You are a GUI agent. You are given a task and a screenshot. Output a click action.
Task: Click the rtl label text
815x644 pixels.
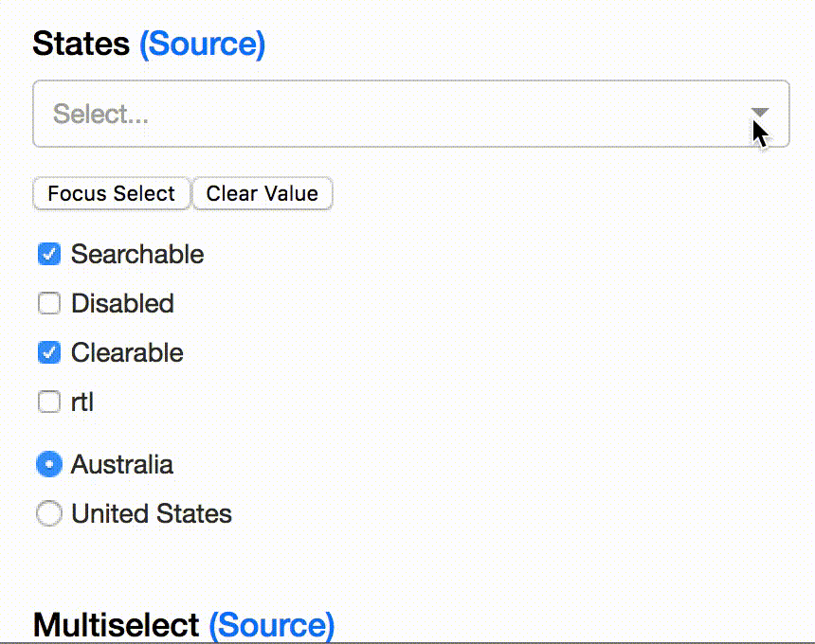click(82, 402)
